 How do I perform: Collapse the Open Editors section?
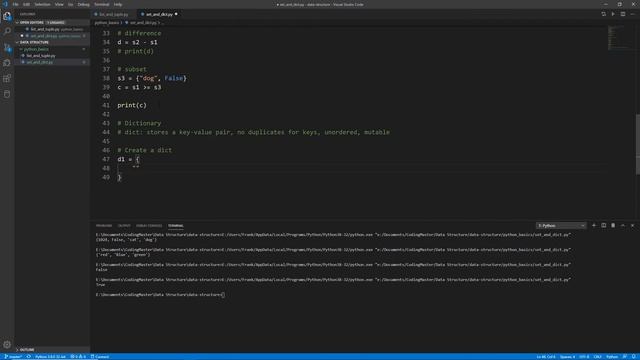[32, 22]
